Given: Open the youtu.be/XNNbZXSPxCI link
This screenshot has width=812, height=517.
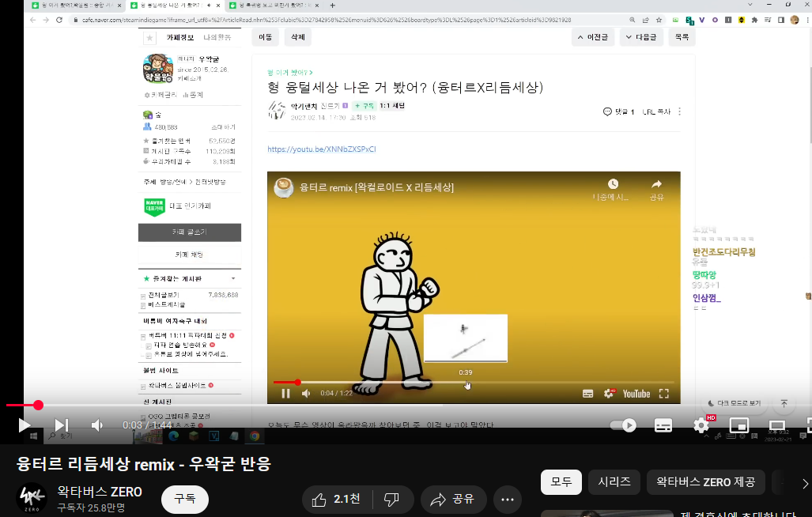Looking at the screenshot, I should coord(322,149).
